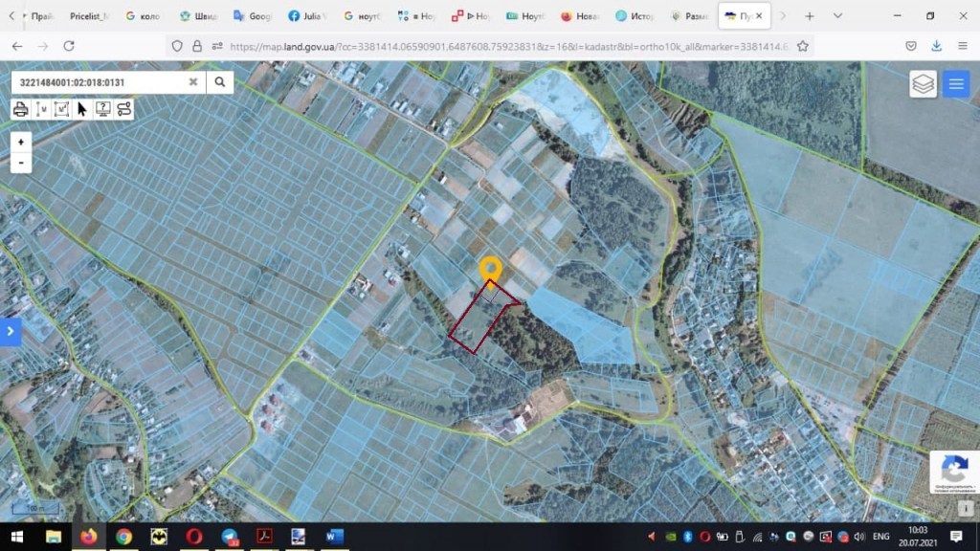Open Telegram from the taskbar
980x551 pixels.
click(x=230, y=537)
